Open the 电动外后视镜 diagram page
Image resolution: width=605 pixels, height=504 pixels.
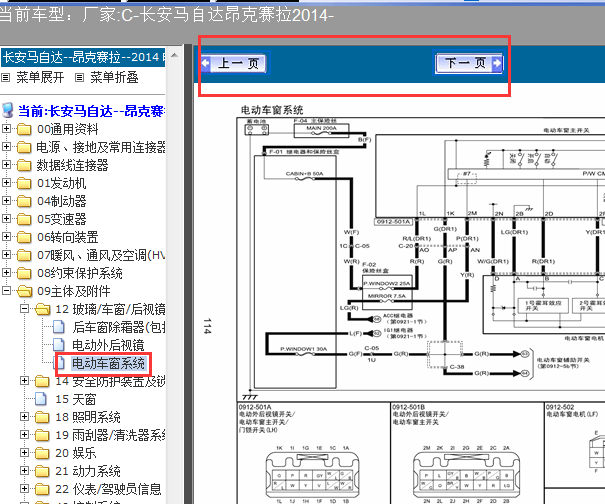(x=108, y=345)
